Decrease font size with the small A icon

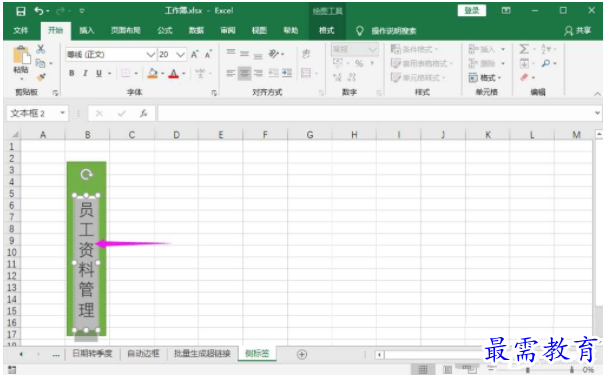[x=208, y=54]
